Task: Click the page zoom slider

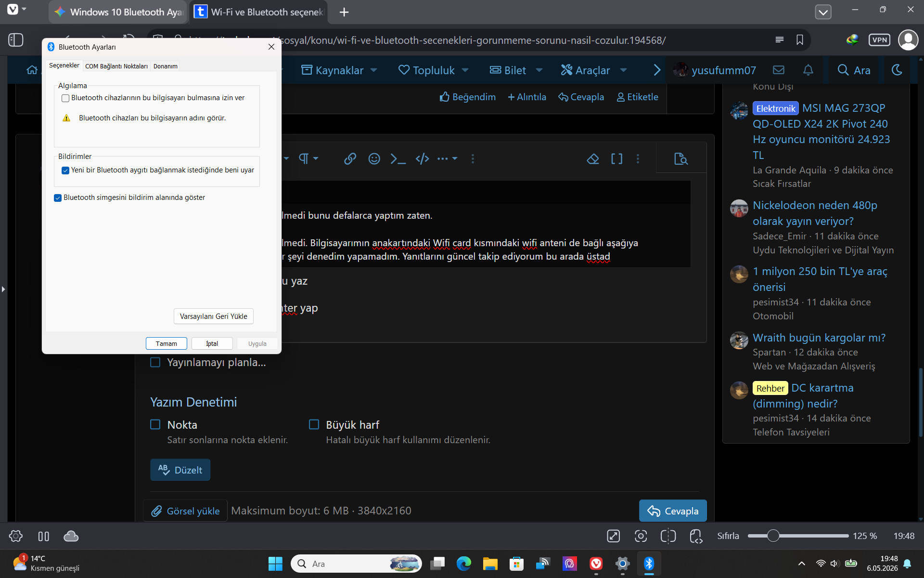Action: pos(798,536)
